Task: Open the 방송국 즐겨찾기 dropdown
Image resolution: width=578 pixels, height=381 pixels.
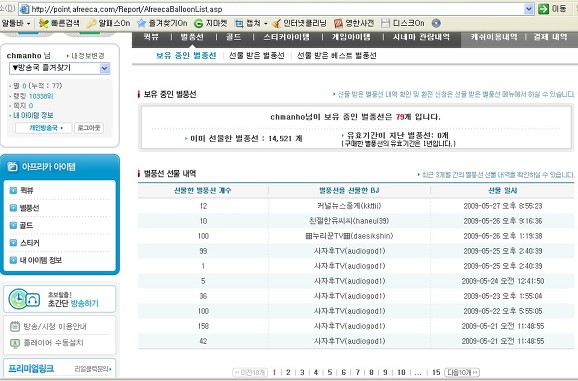Action: 59,68
